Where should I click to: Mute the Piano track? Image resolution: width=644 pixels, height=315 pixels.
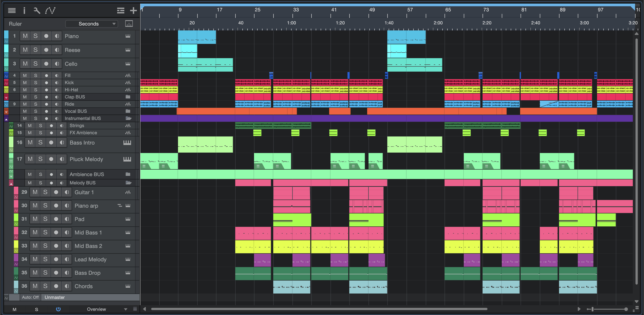point(25,36)
